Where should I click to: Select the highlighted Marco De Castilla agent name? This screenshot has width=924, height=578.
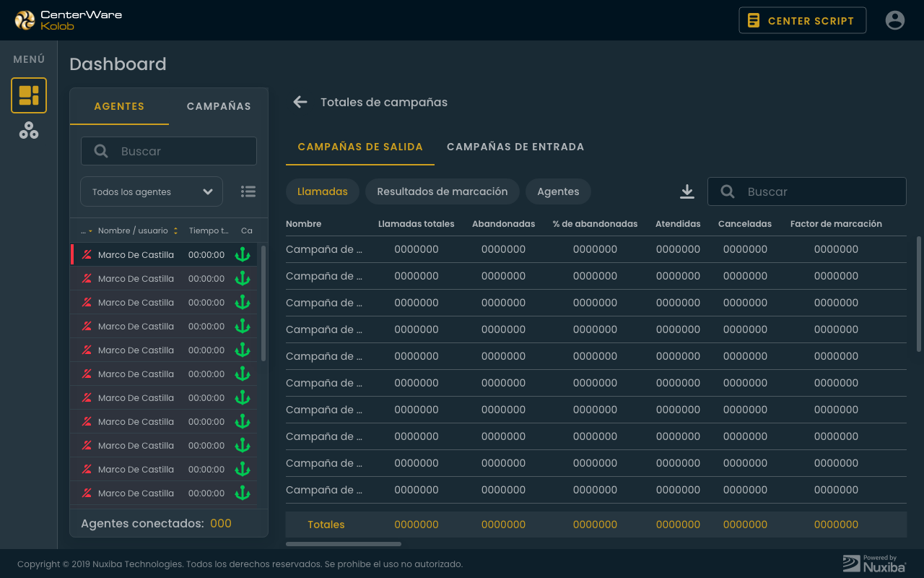click(x=136, y=254)
